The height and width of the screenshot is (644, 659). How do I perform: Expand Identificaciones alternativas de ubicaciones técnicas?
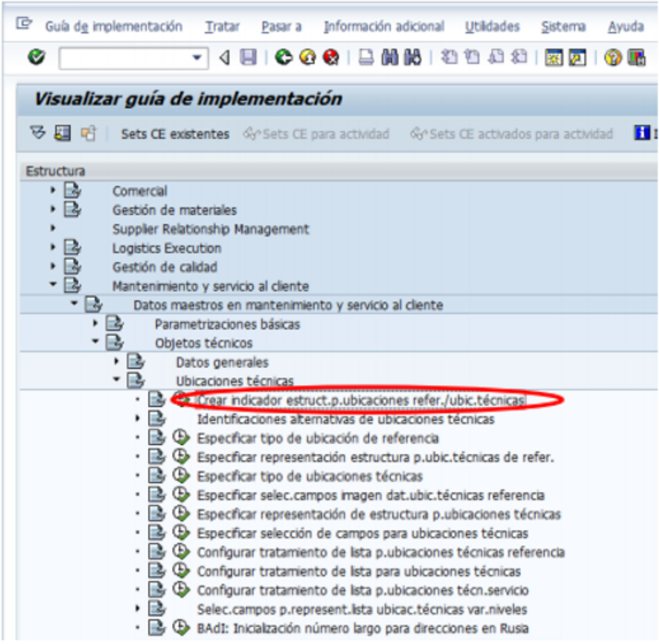pos(137,419)
